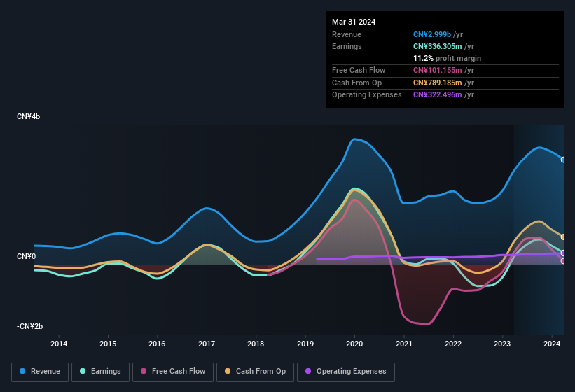Click the CN¥2.999b revenue value
This screenshot has width=575, height=392.
(x=432, y=34)
